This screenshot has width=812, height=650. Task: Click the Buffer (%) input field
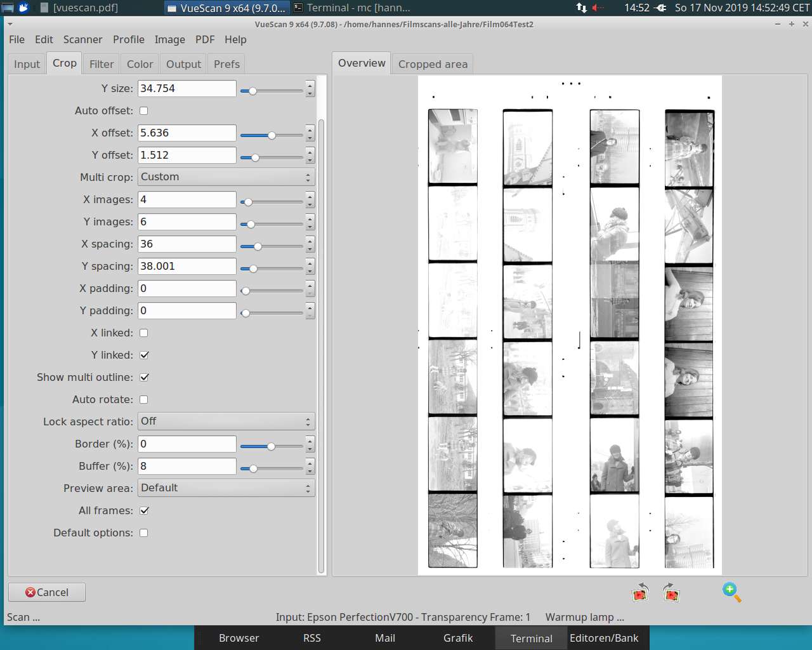point(187,466)
